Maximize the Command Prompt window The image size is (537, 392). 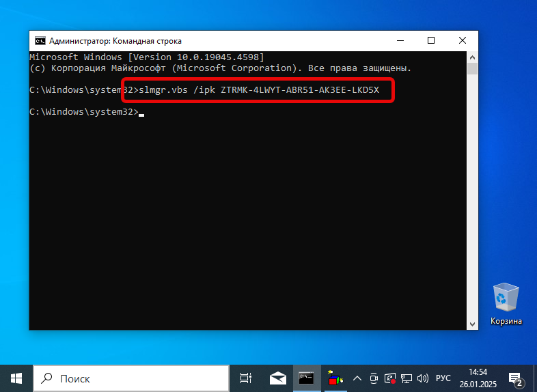[431, 41]
